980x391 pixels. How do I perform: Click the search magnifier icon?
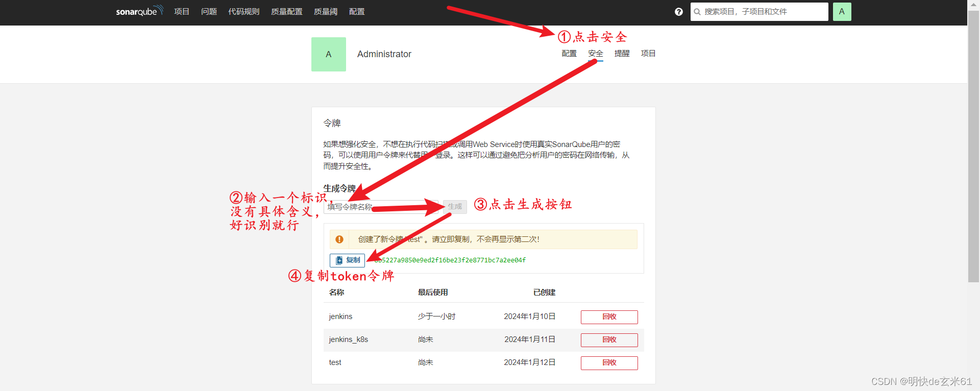(697, 12)
